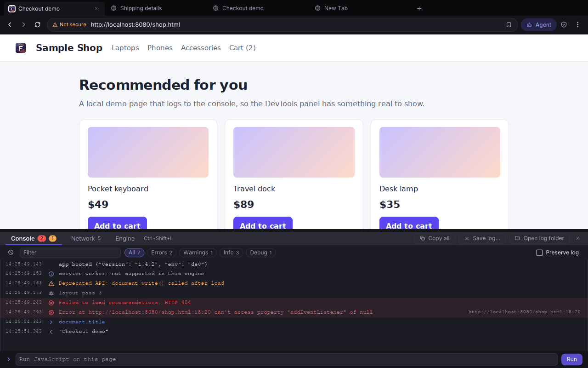The image size is (588, 368).
Task: Reload the page with the refresh icon
Action: point(38,25)
